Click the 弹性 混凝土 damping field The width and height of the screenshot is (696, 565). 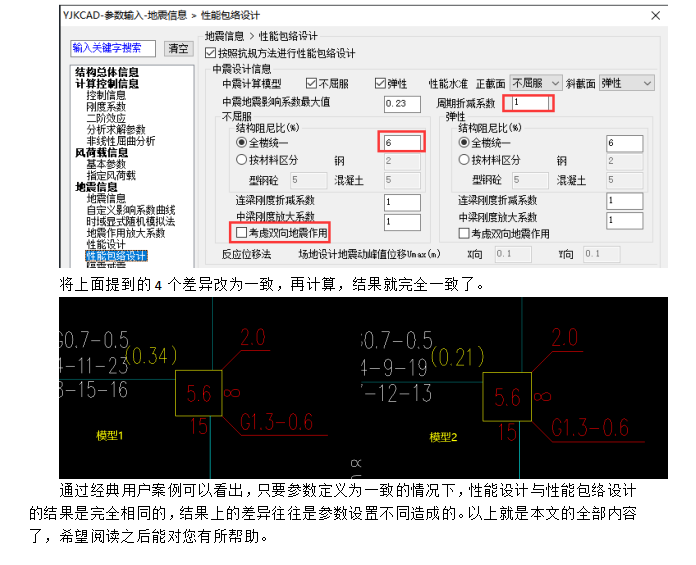coord(625,180)
